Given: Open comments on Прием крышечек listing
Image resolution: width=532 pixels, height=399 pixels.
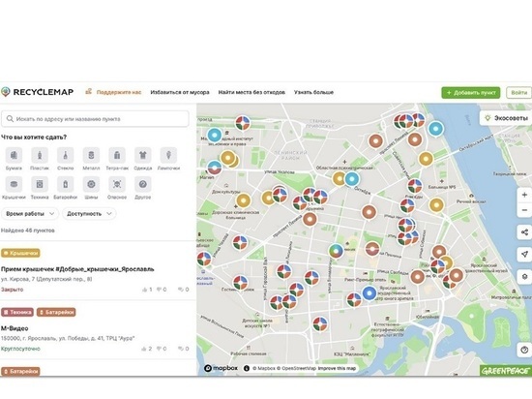Looking at the screenshot, I should pyautogui.click(x=183, y=290).
